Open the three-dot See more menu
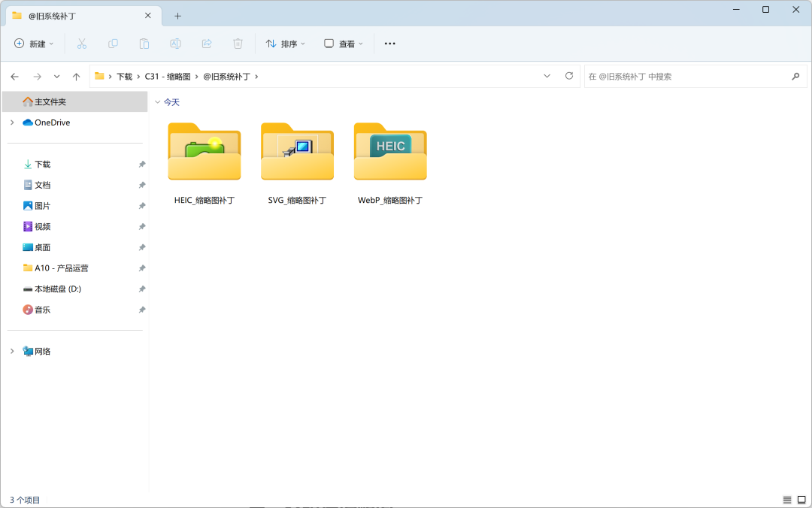 [x=390, y=44]
